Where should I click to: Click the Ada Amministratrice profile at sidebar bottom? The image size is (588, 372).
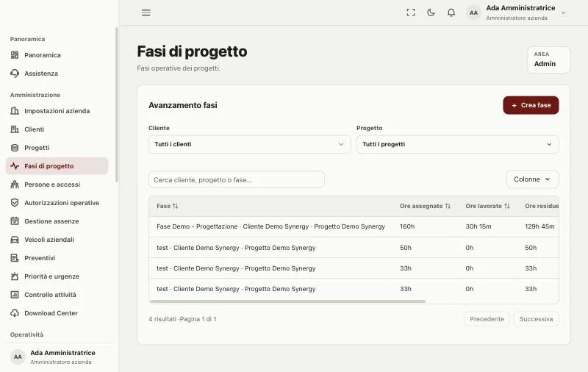(x=60, y=357)
